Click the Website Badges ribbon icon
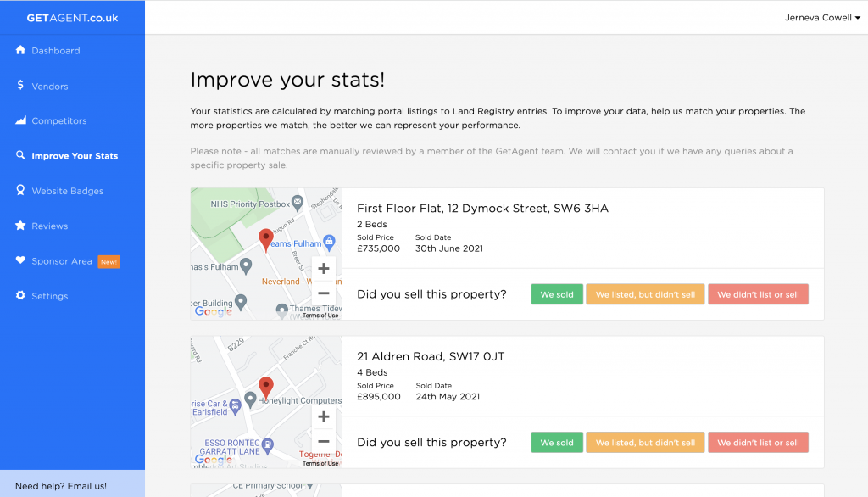868x497 pixels. tap(20, 191)
